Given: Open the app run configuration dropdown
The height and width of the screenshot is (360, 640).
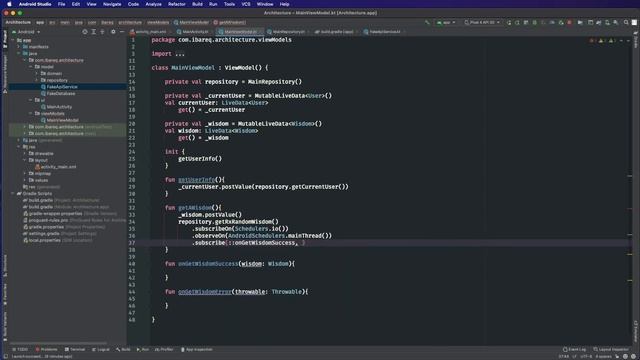Looking at the screenshot, I should click(446, 22).
